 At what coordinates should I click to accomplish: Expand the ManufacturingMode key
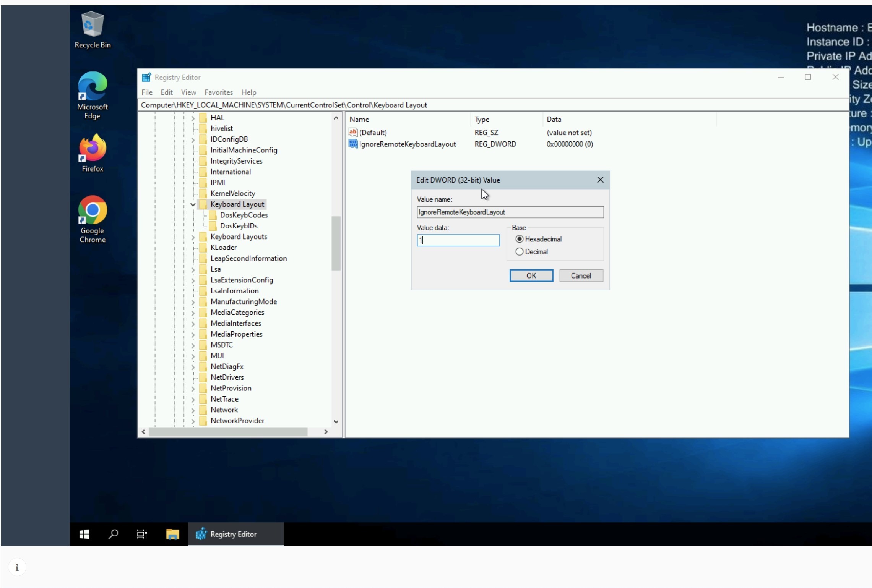(193, 302)
